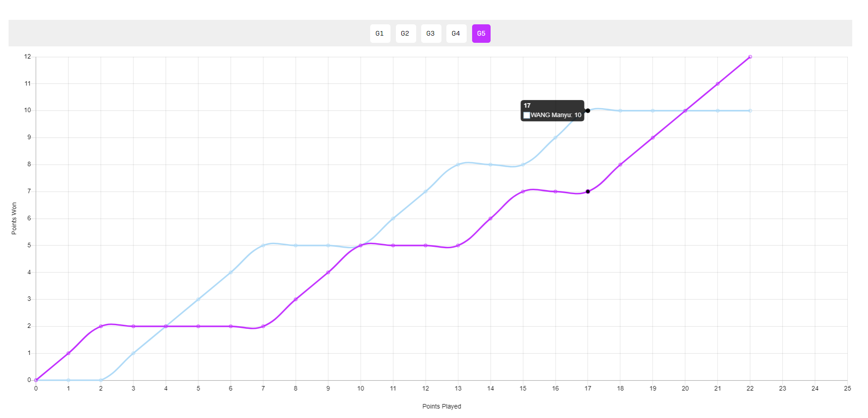Open the G2 game tab
This screenshot has width=868, height=418.
coord(405,33)
